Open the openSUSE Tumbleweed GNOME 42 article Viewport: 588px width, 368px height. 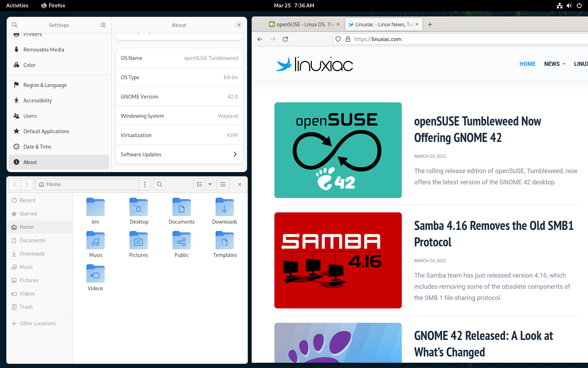[477, 129]
